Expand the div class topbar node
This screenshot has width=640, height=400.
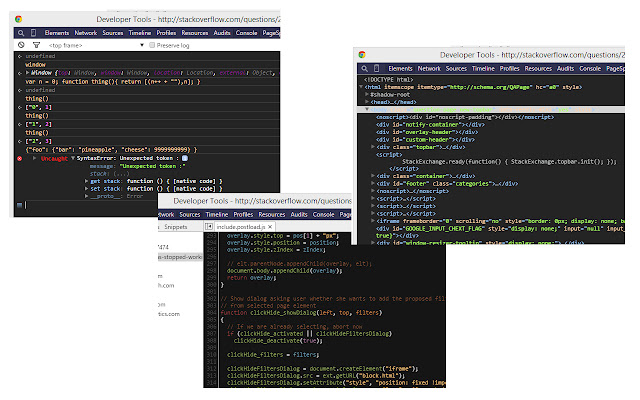coord(373,147)
